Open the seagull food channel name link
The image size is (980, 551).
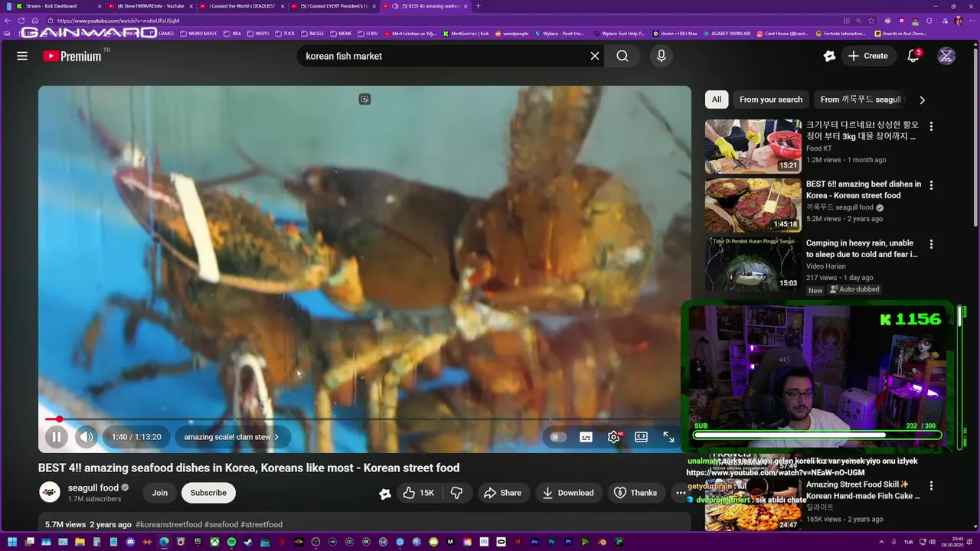pos(93,487)
